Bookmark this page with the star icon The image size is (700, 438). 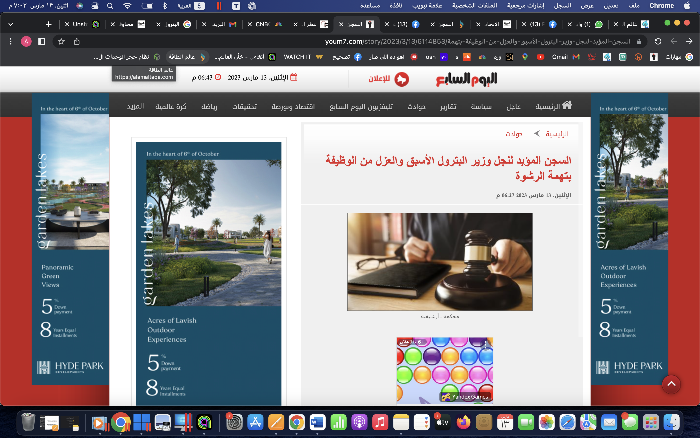[61, 41]
